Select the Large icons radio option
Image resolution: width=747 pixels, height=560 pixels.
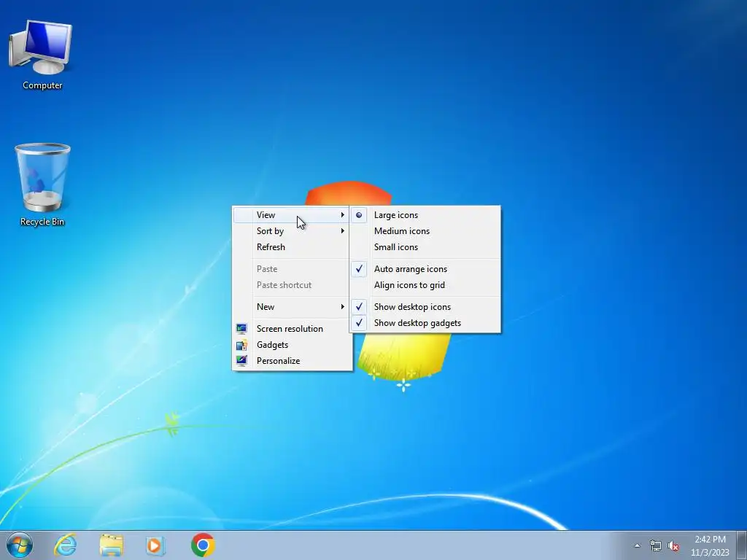click(x=425, y=215)
